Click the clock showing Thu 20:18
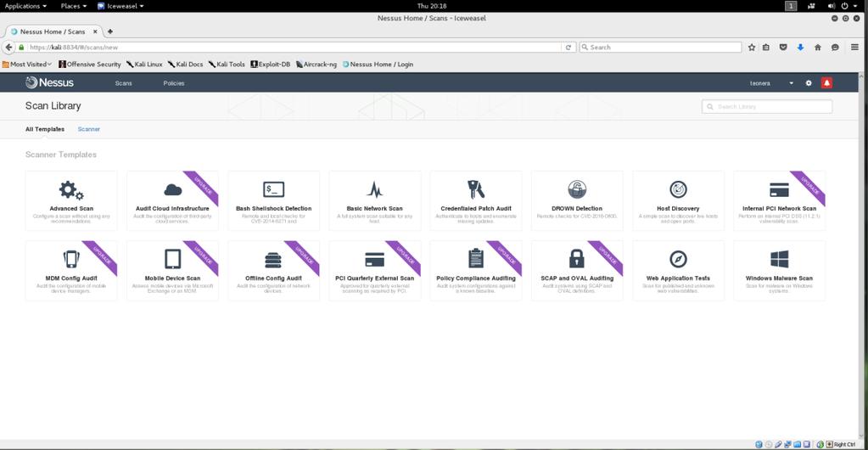Viewport: 868px width, 450px height. click(432, 6)
